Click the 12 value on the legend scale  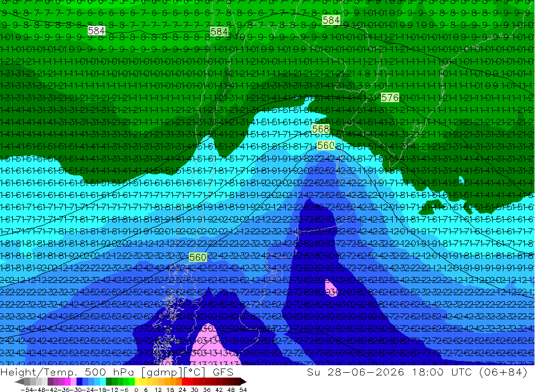pos(158,390)
